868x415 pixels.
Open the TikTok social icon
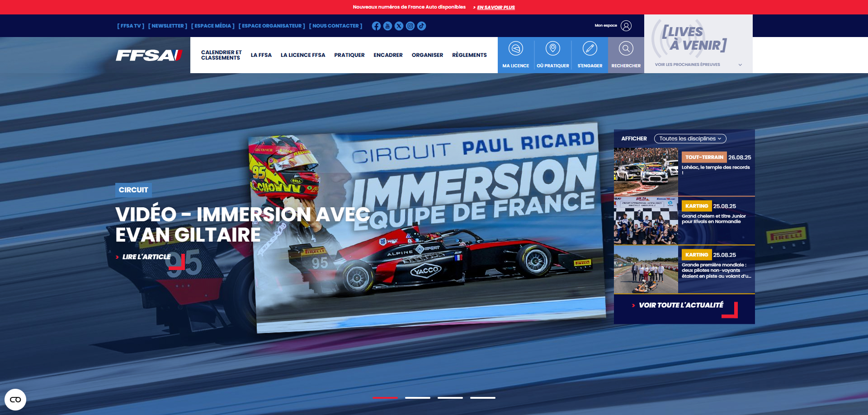tap(421, 26)
